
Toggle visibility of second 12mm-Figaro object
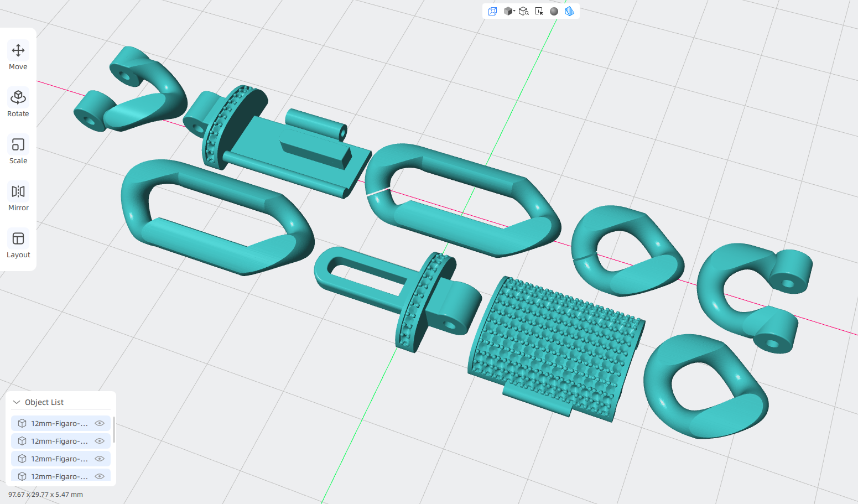100,441
